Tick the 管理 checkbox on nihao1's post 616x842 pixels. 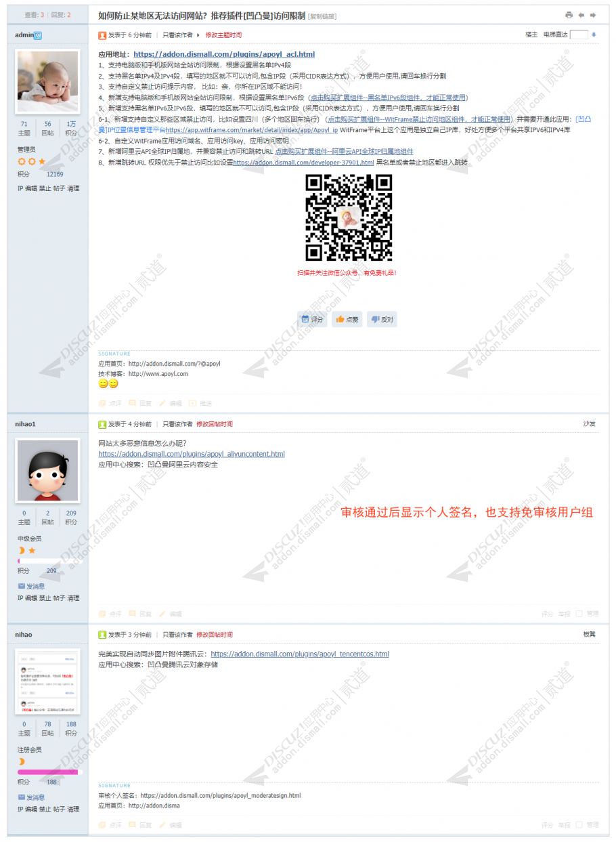pyautogui.click(x=579, y=614)
